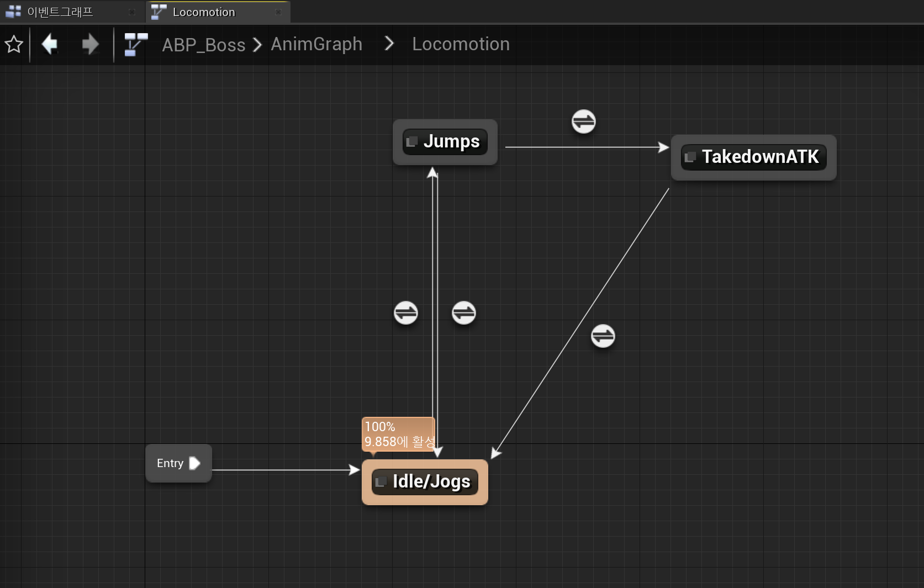Click the state machine graph icon in breadcrumb bar
This screenshot has height=588, width=924.
click(136, 44)
